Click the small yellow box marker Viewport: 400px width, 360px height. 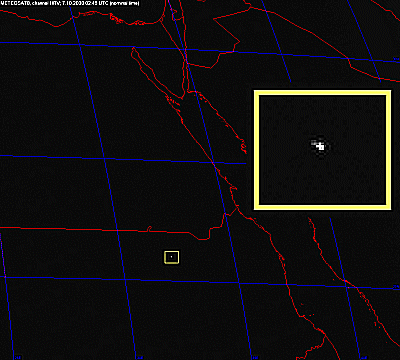point(171,257)
